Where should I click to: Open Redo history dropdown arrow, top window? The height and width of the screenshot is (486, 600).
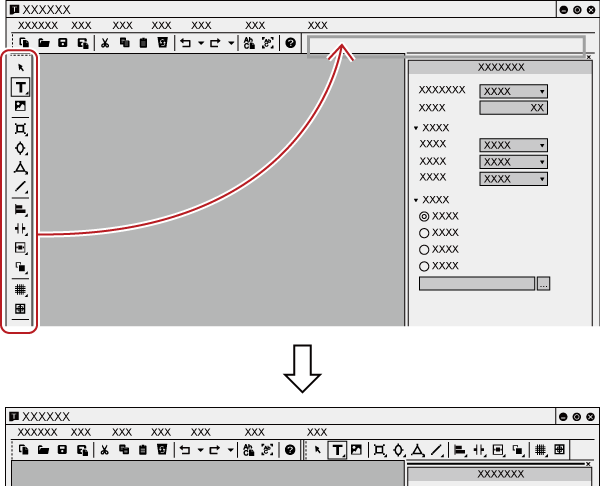click(231, 43)
